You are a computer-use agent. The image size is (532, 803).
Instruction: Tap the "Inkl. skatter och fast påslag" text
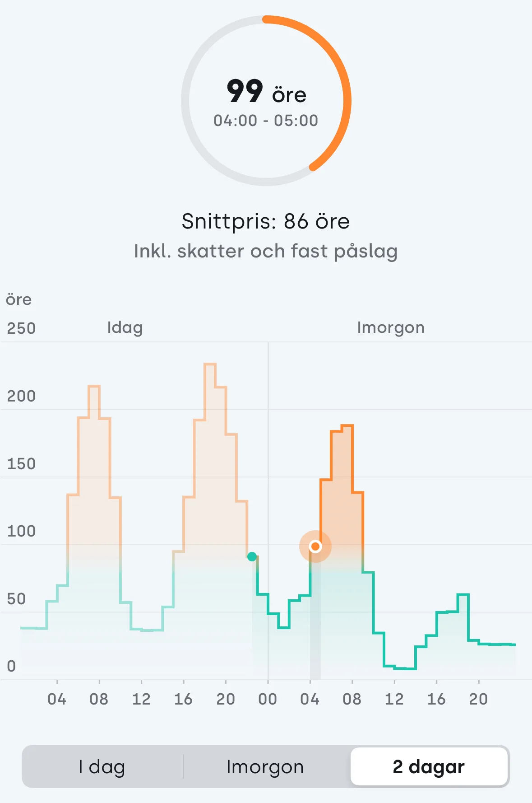coord(266,251)
